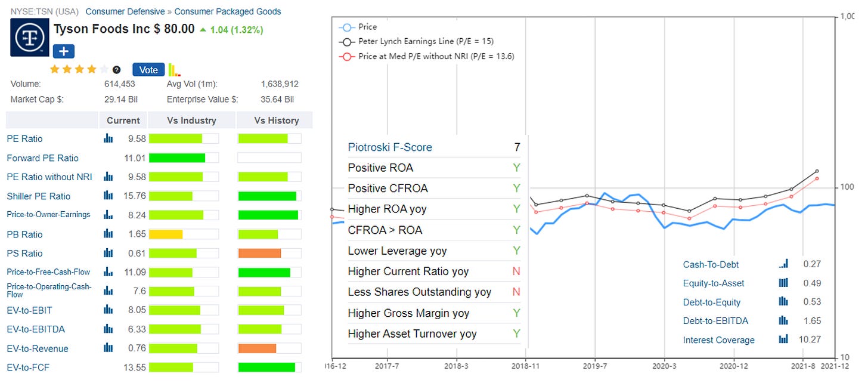Click the NYSE:TSN (USA) ticker text
Viewport: 868px width, 383px height.
[x=45, y=11]
